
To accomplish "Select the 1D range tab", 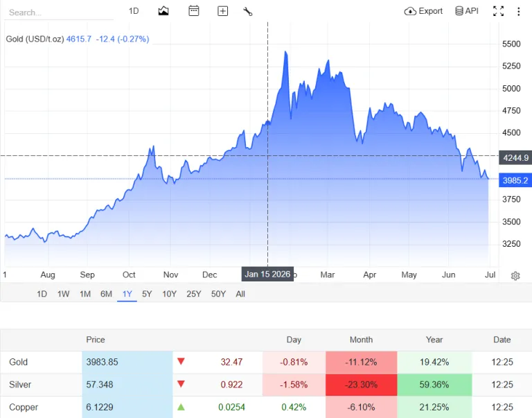I will pyautogui.click(x=42, y=294).
